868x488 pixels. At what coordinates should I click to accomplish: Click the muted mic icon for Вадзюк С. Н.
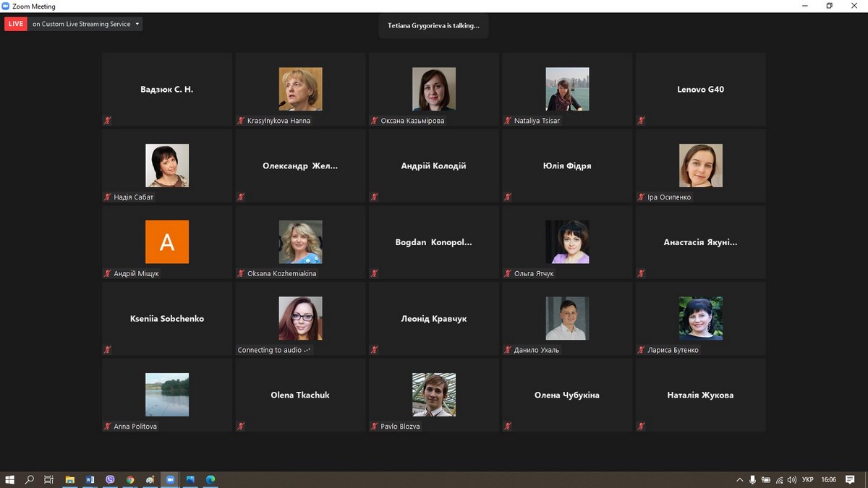(107, 121)
